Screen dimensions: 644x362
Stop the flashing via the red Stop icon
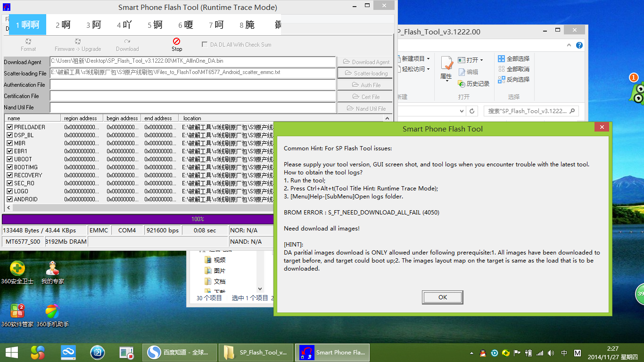[x=177, y=45]
